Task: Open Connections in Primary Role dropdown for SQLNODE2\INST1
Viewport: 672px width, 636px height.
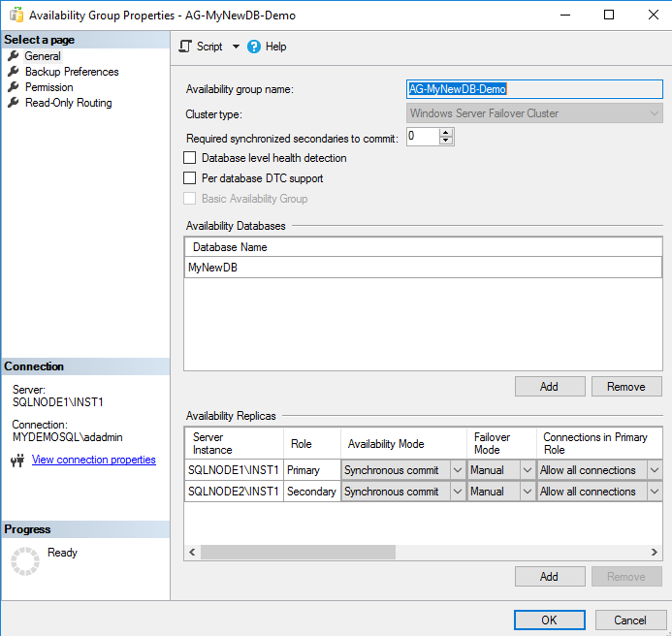Action: (655, 492)
